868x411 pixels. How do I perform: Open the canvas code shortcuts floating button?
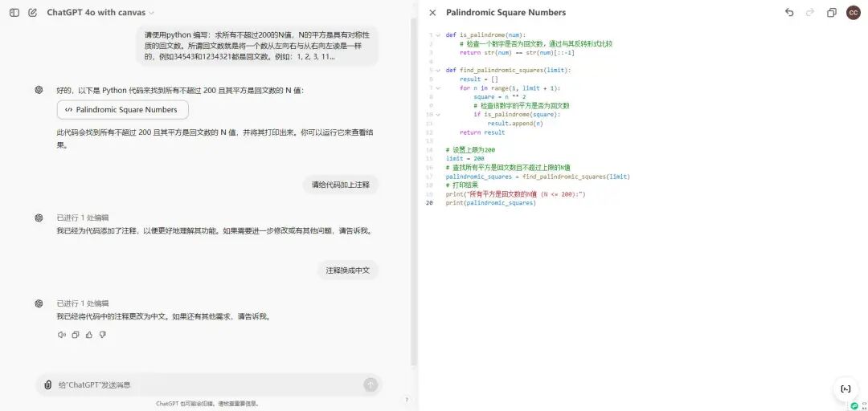click(x=845, y=389)
